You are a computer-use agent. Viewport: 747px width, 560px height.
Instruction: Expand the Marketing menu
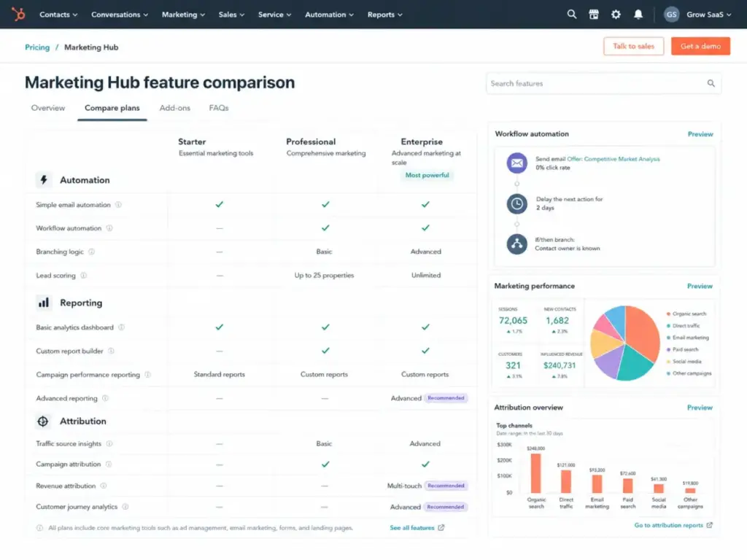tap(183, 15)
